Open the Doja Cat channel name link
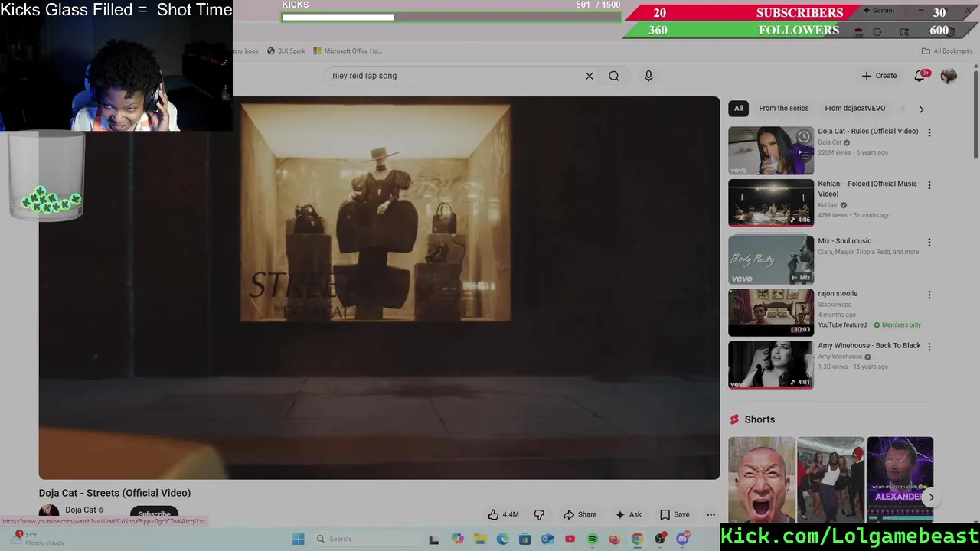The width and height of the screenshot is (980, 551). 80,510
